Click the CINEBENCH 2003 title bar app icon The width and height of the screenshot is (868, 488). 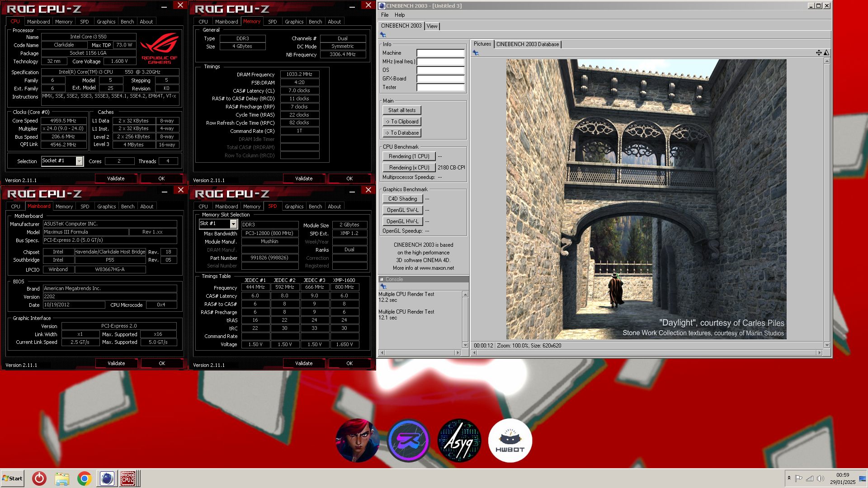(382, 6)
